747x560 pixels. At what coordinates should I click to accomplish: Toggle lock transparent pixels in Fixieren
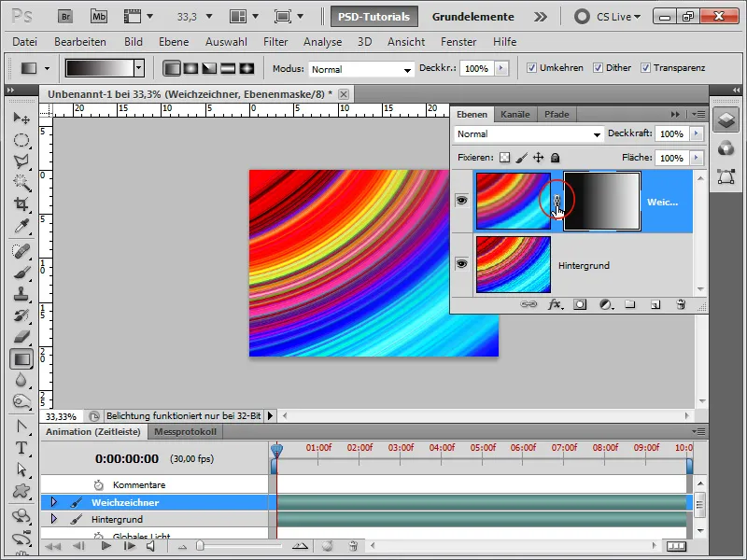(504, 157)
